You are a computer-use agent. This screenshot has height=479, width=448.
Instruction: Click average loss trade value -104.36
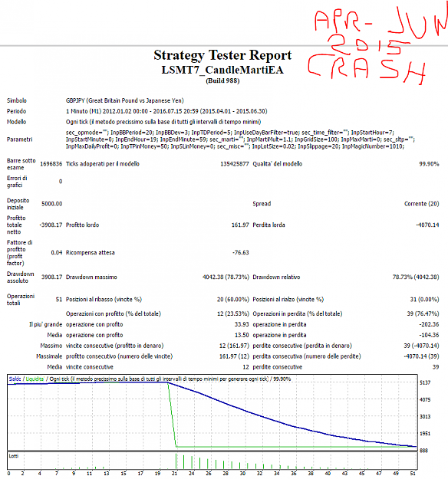point(429,335)
